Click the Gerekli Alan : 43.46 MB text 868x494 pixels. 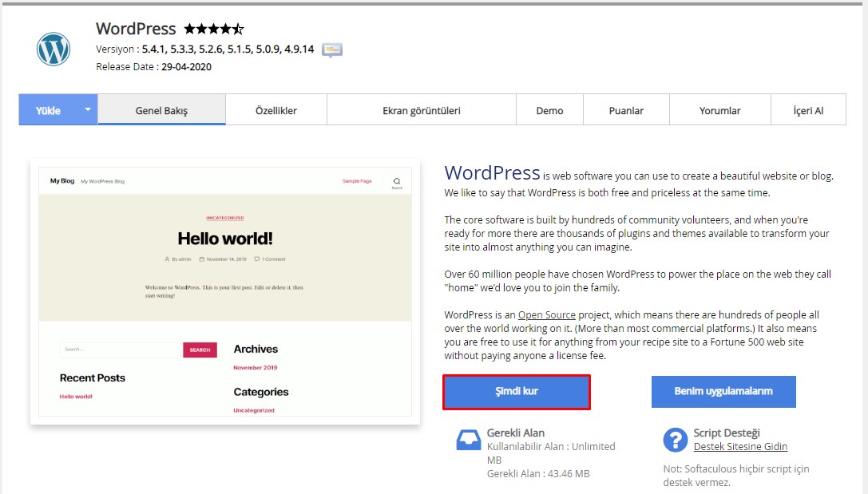(x=538, y=473)
